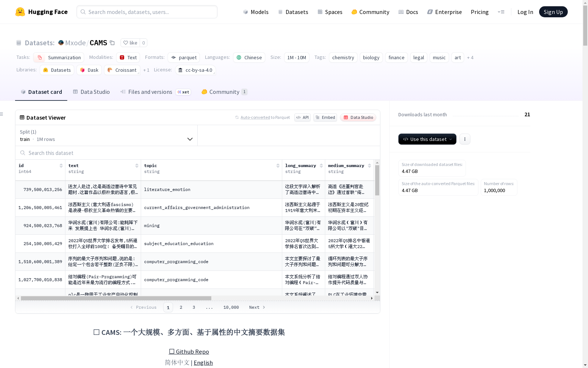Viewport: 588px width, 368px height.
Task: Open the Datasets library tag
Action: point(57,70)
